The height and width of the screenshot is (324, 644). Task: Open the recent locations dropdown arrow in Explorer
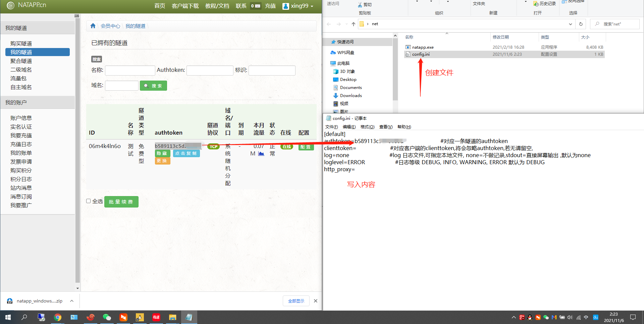[x=346, y=24]
